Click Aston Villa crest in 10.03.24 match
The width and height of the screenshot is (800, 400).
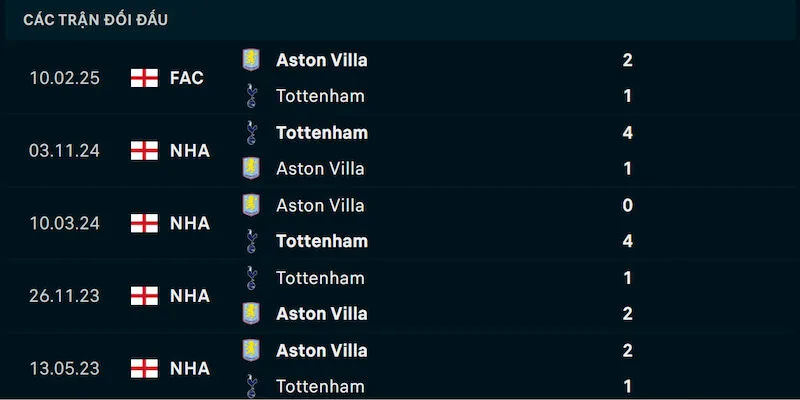(x=250, y=205)
